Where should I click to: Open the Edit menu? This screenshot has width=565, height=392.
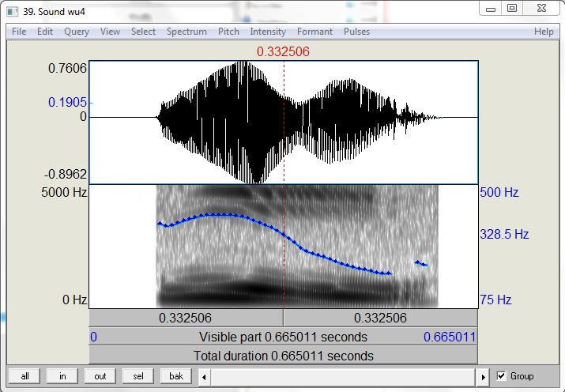click(45, 32)
